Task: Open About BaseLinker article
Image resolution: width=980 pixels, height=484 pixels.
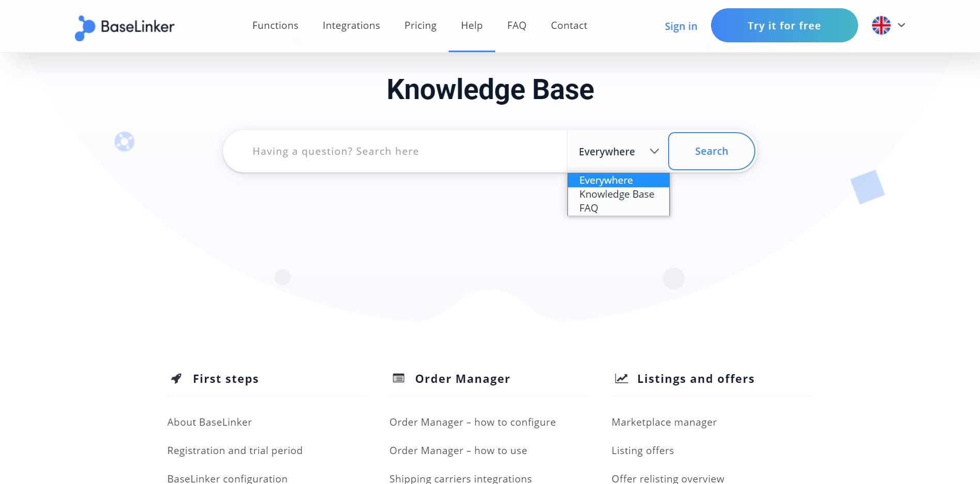Action: coord(210,422)
